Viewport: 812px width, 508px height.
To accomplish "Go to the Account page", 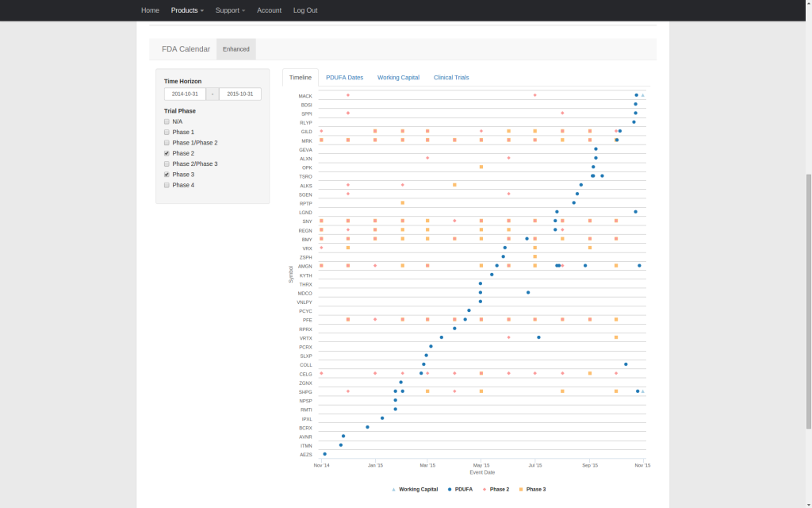I will click(x=270, y=10).
